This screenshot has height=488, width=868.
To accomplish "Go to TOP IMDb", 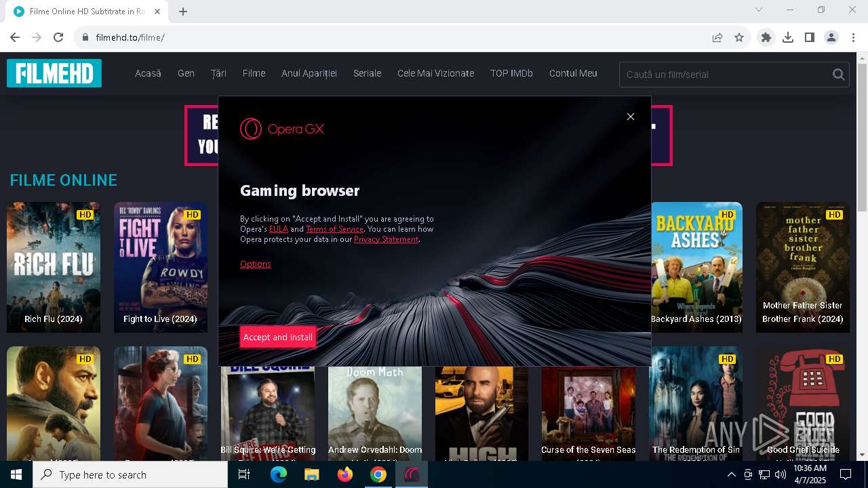I will 511,73.
